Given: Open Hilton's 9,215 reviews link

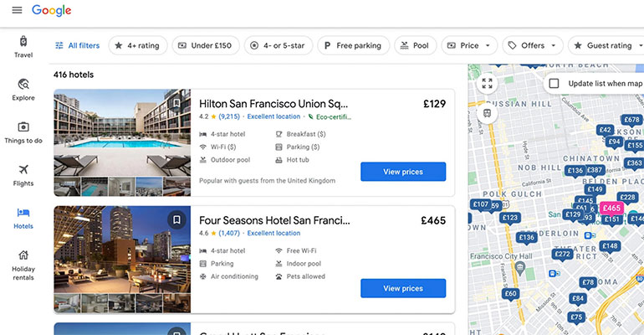Looking at the screenshot, I should (229, 116).
